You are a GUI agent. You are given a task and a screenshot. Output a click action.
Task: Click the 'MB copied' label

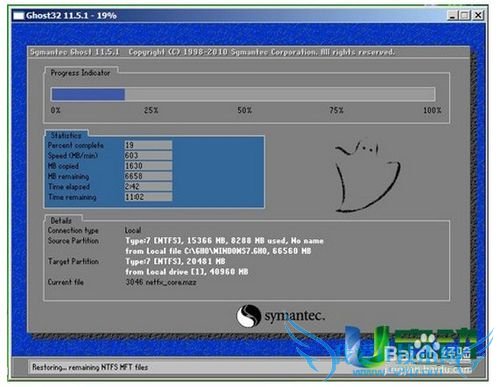pos(63,166)
